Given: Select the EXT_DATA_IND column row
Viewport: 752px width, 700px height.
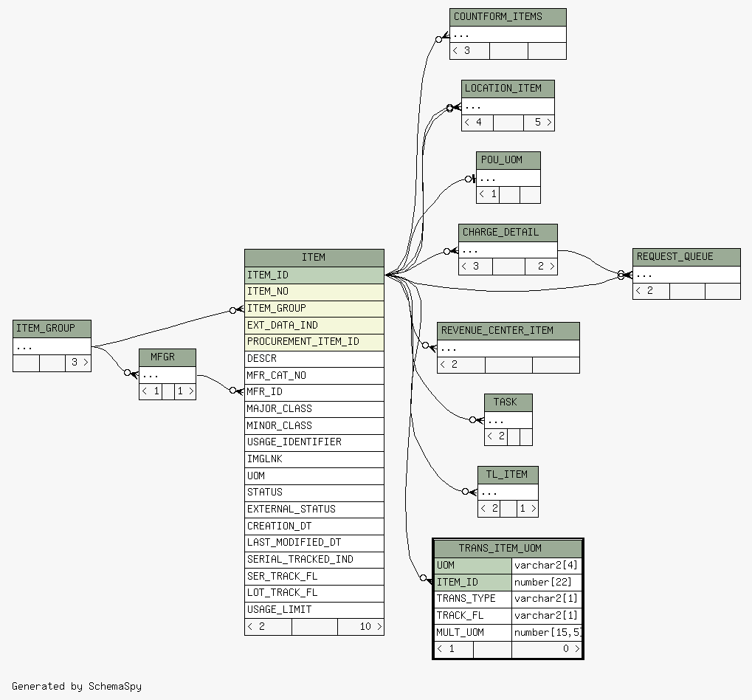Looking at the screenshot, I should (314, 326).
